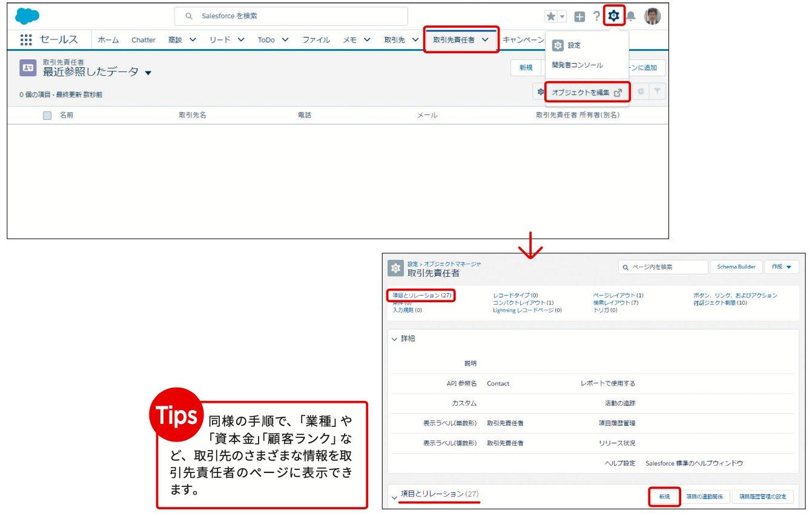
Task: Toggle the select-all checkbox beside 名前
Action: pos(47,115)
